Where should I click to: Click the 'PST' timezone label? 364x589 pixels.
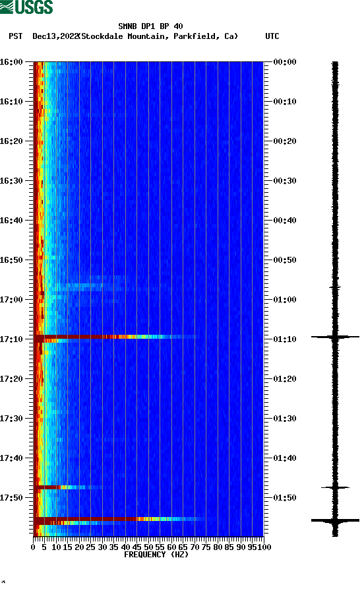16,36
